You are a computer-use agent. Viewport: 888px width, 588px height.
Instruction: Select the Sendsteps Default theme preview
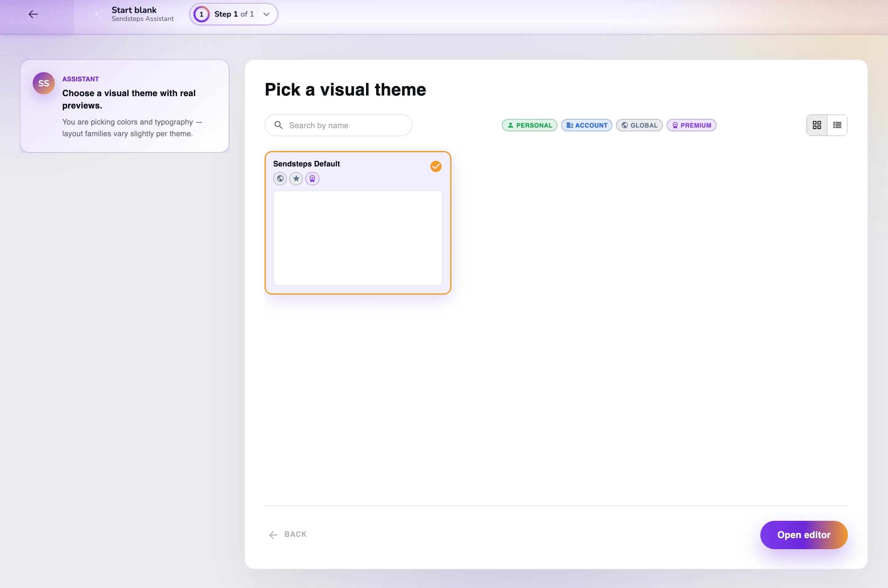tap(358, 238)
